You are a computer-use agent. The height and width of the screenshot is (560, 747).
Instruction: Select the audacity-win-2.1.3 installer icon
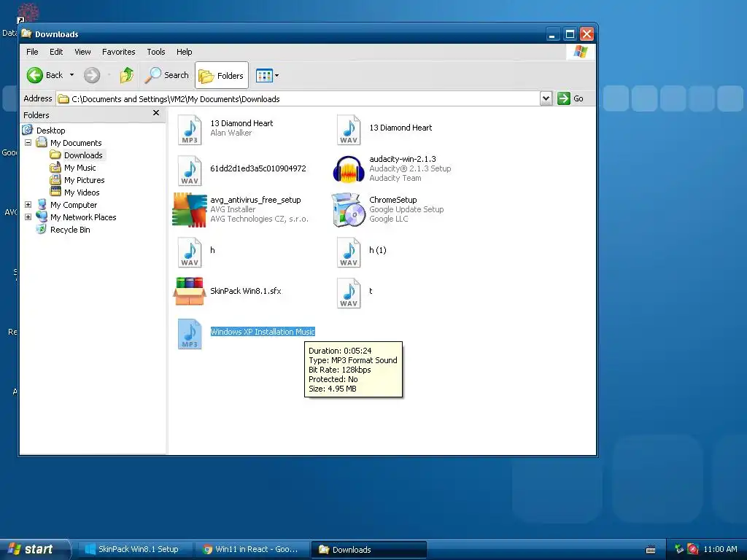coord(349,169)
